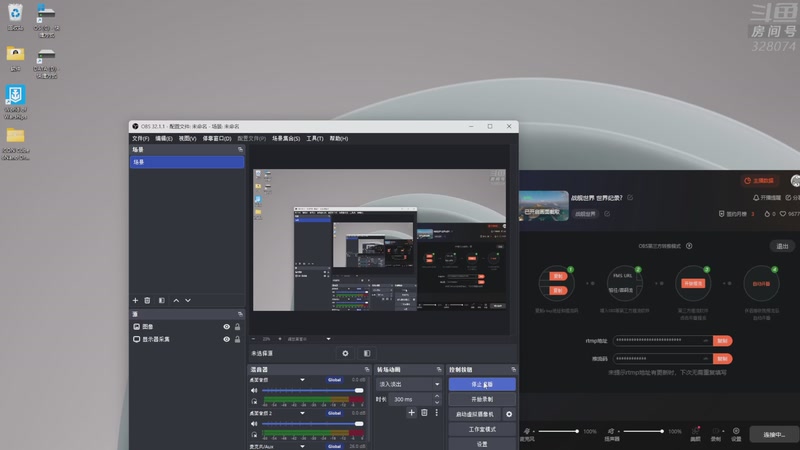Select the 显示器采集 source row
The width and height of the screenshot is (800, 450).
click(187, 339)
